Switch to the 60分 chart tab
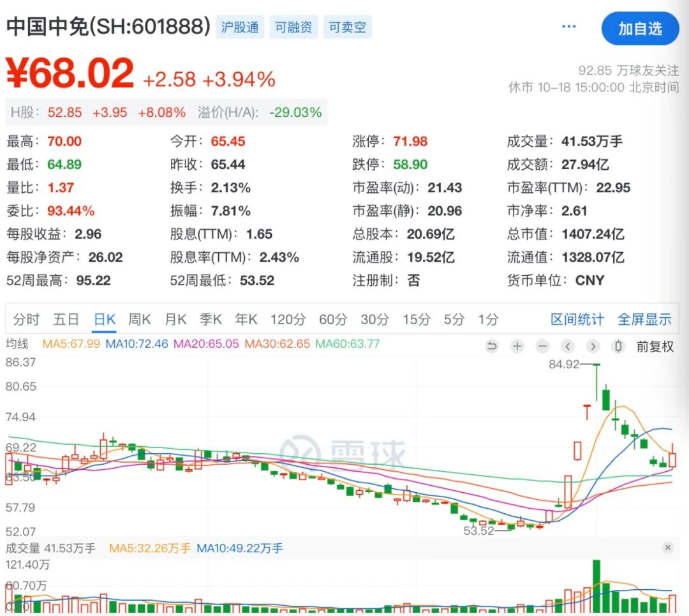The image size is (689, 616). click(x=333, y=319)
